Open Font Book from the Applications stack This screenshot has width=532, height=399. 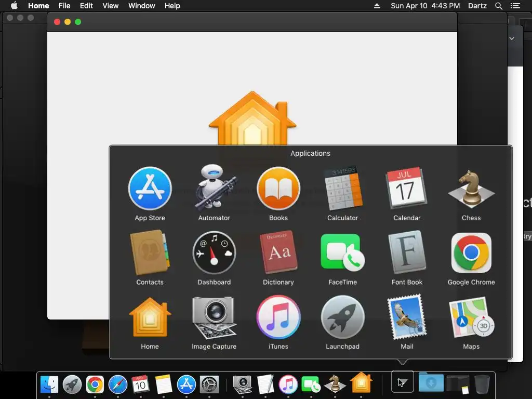coord(407,252)
